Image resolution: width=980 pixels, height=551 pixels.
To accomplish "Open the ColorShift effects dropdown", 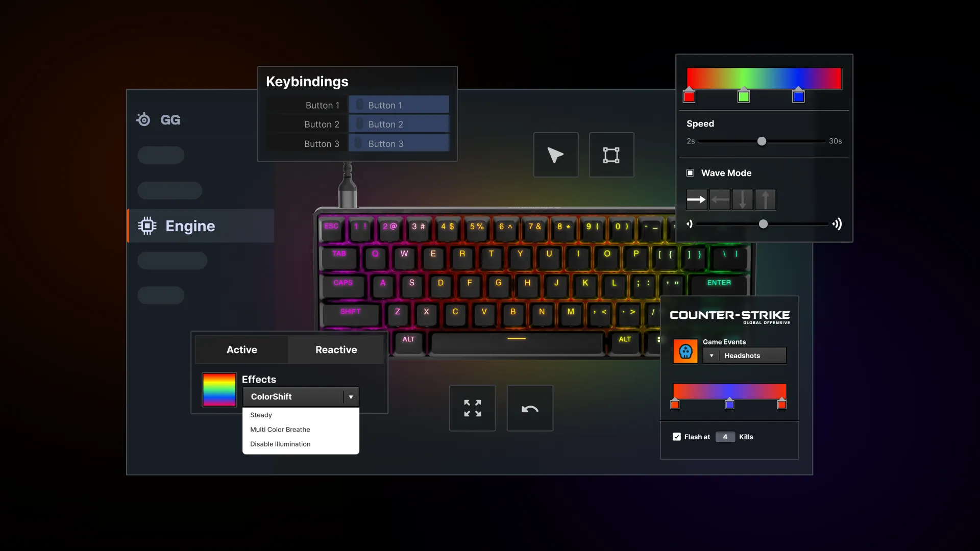I will 301,397.
